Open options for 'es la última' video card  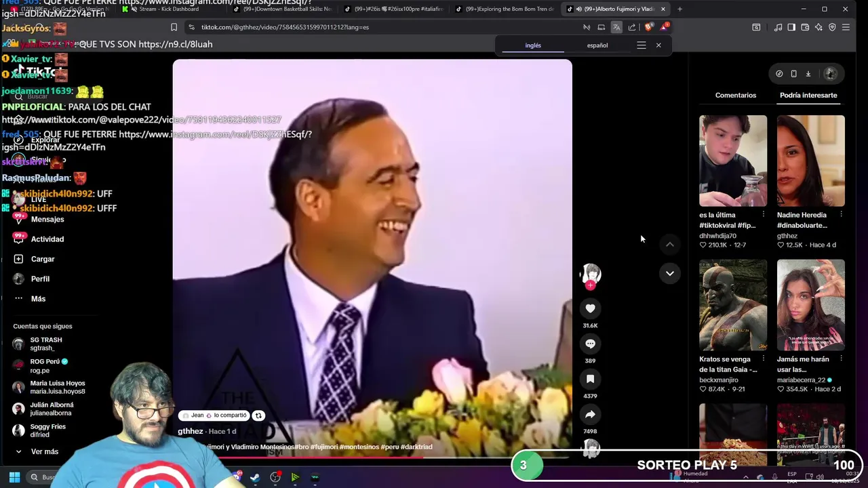pos(763,215)
